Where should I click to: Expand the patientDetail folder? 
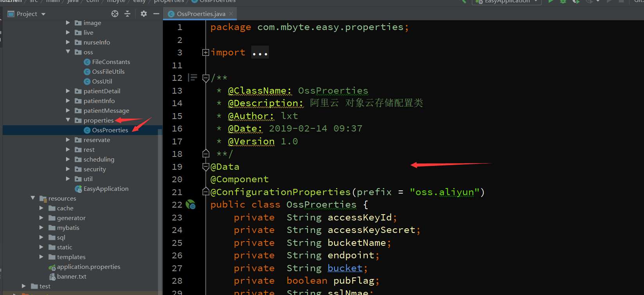tap(68, 91)
